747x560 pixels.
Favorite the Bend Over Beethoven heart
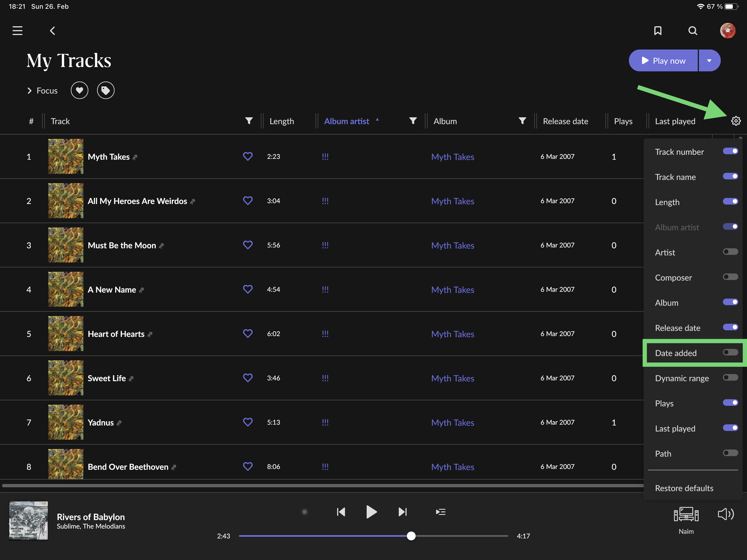(248, 466)
